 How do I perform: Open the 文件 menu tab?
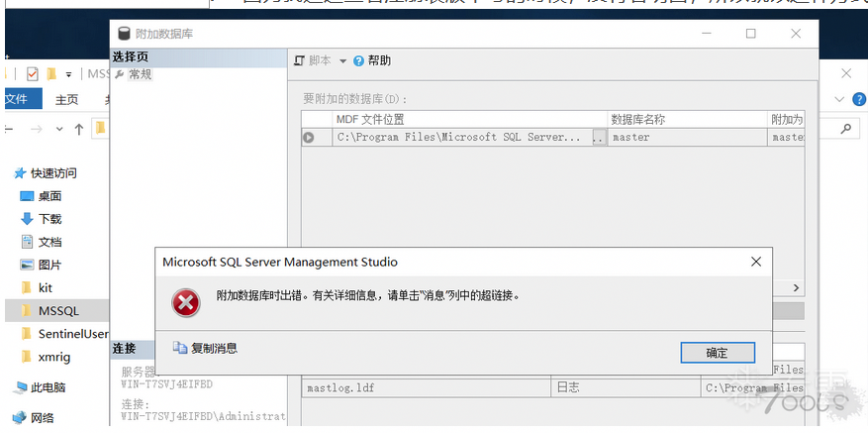tap(17, 99)
